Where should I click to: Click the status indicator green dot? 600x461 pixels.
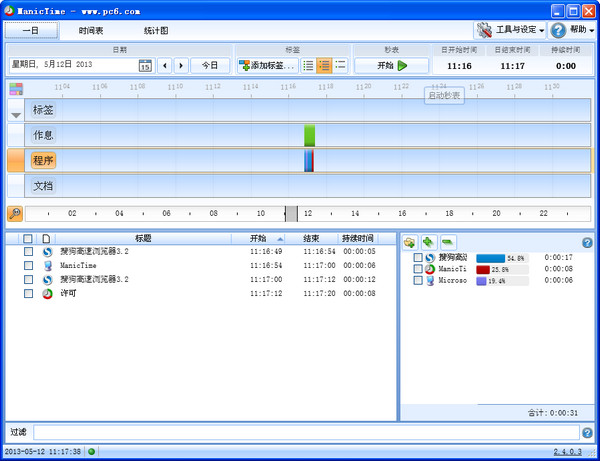tap(92, 452)
